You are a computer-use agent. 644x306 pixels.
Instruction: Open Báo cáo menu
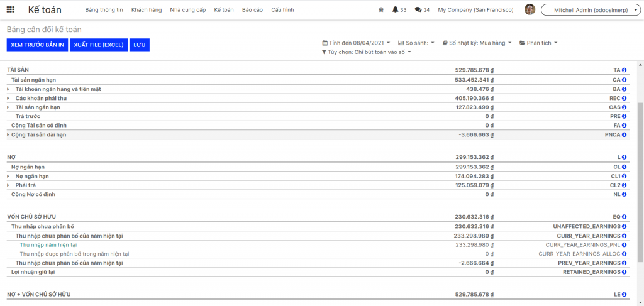coord(253,10)
